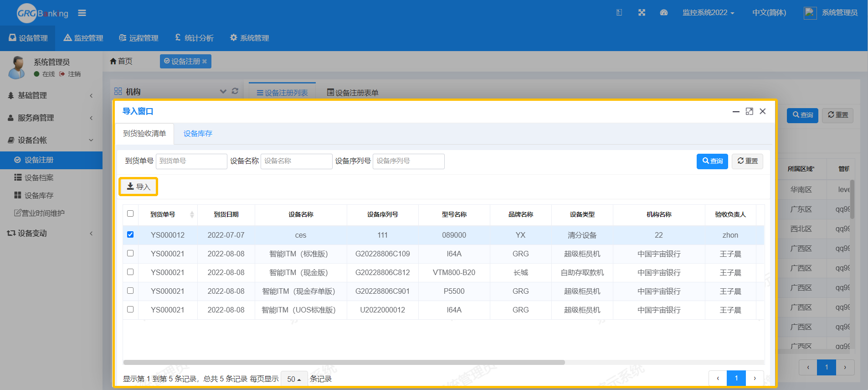The height and width of the screenshot is (390, 868).
Task: Click the dialog's 重置 button
Action: click(x=747, y=161)
